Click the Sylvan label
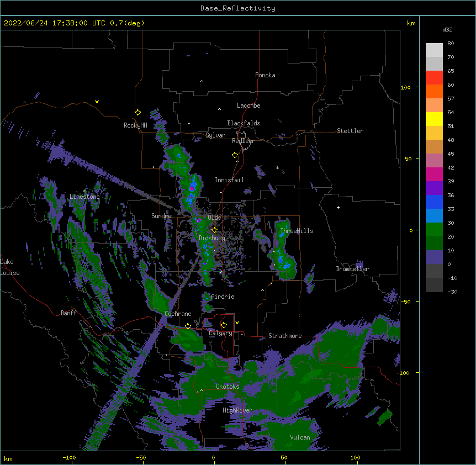Screen dimensions: 476x465 click(215, 135)
